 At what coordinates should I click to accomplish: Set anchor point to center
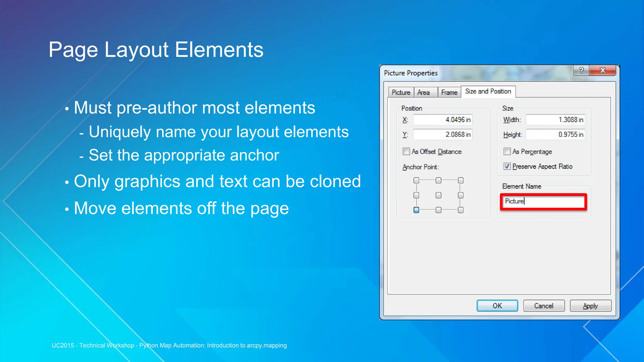click(438, 195)
